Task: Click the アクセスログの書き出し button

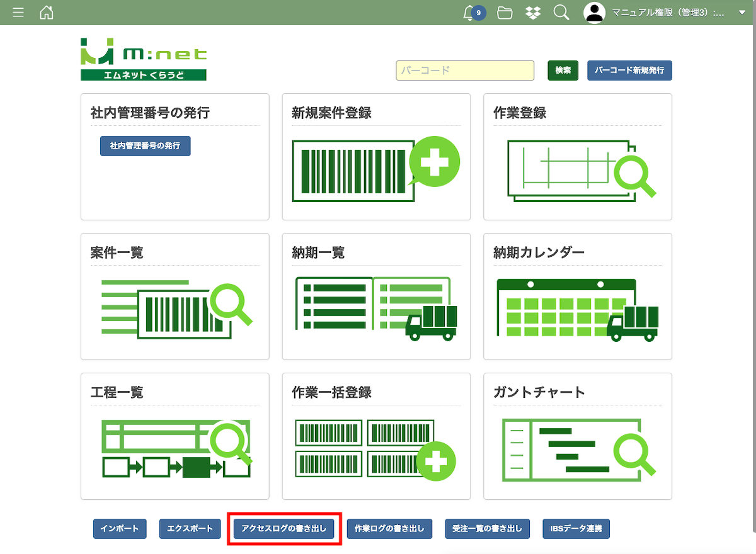Action: coord(284,529)
